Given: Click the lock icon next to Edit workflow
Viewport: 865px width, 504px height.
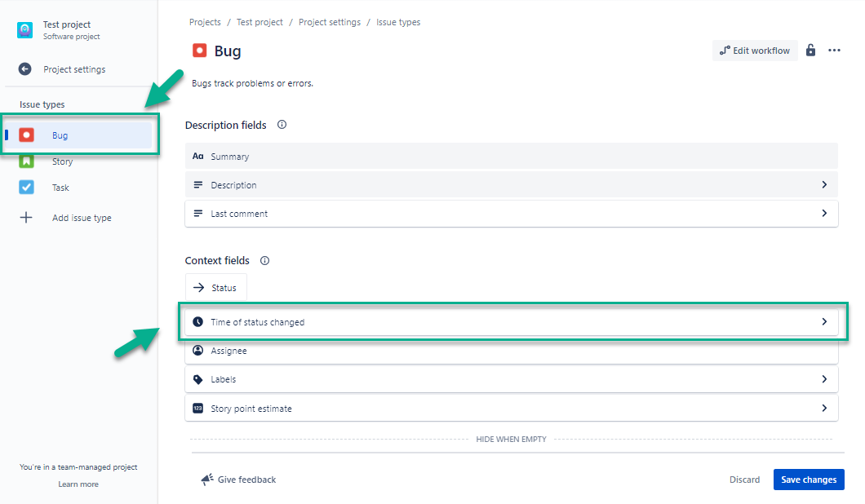Looking at the screenshot, I should pyautogui.click(x=810, y=51).
